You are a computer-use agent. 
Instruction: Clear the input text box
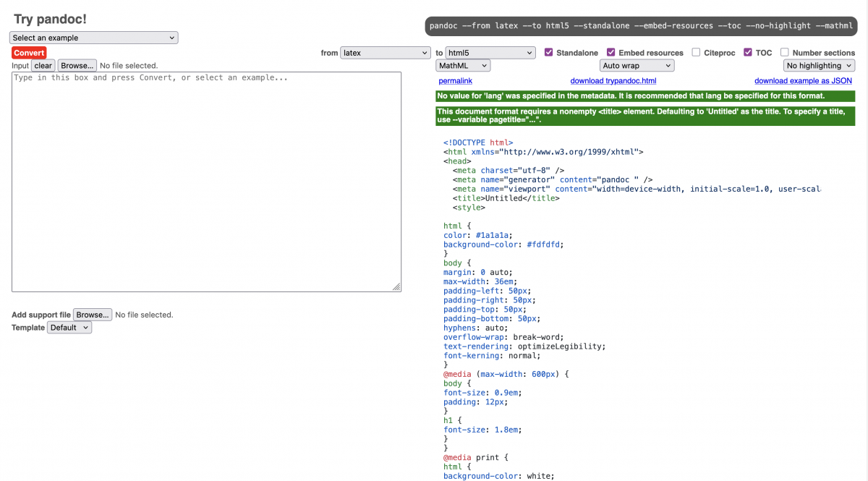43,66
